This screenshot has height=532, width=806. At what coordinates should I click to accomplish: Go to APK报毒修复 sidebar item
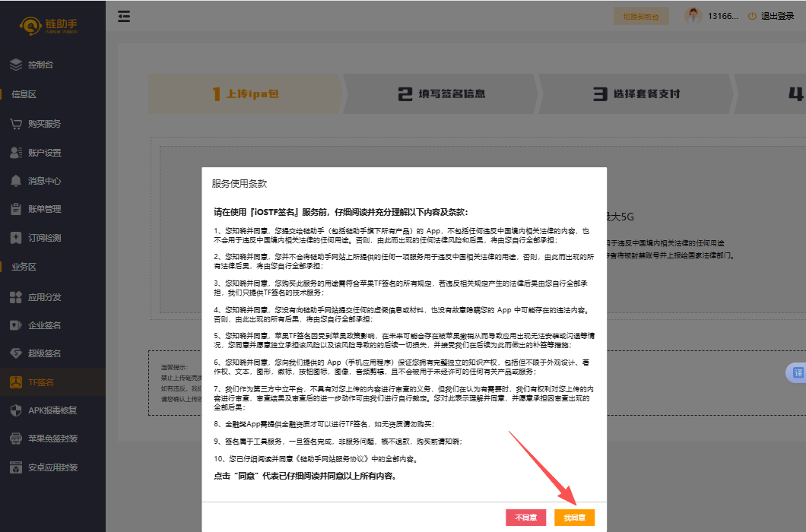click(52, 410)
